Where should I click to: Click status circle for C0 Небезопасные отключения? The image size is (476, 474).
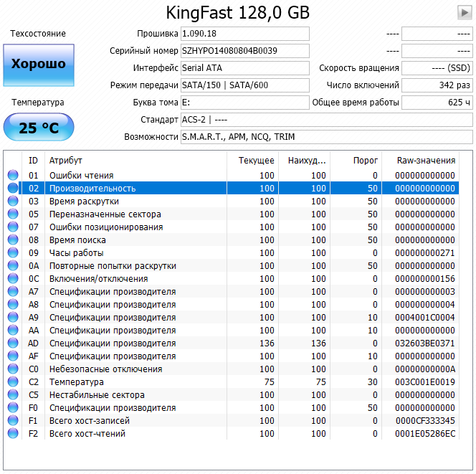tap(13, 369)
